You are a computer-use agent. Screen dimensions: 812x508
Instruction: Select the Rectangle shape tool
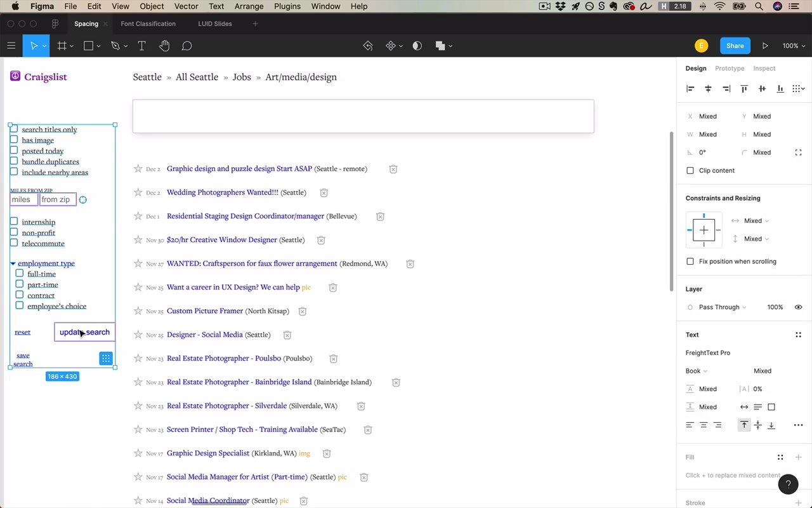click(88, 46)
